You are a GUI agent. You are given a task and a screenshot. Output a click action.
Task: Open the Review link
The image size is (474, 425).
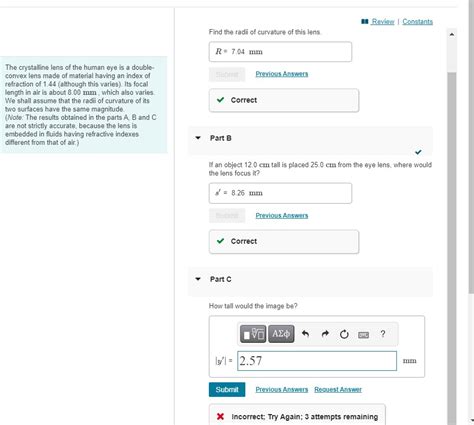click(383, 22)
